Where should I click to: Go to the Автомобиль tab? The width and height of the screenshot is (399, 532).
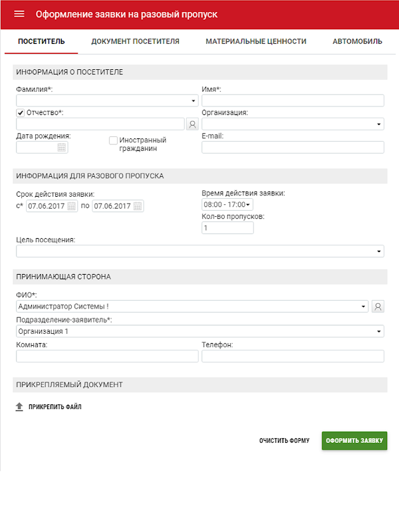(357, 41)
